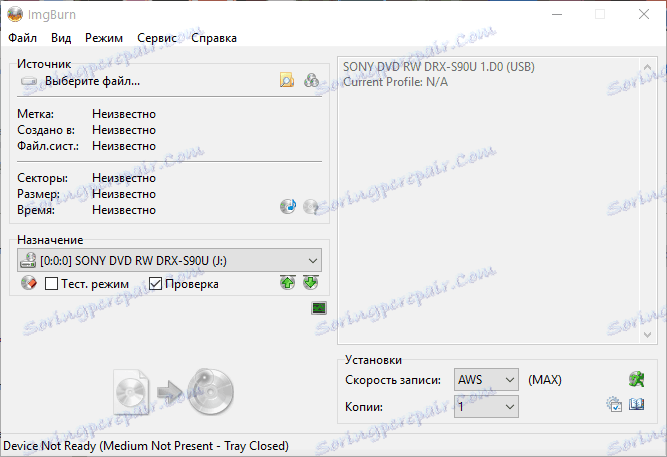Open the Копии count dropdown
This screenshot has width=667, height=457.
point(486,406)
